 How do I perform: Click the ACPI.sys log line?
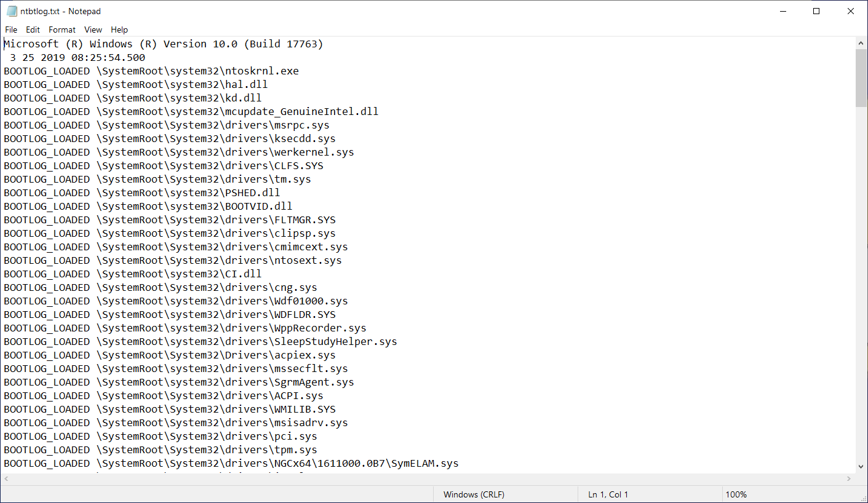164,396
